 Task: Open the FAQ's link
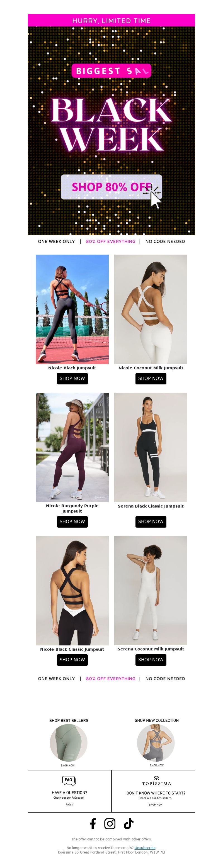[x=69, y=805]
